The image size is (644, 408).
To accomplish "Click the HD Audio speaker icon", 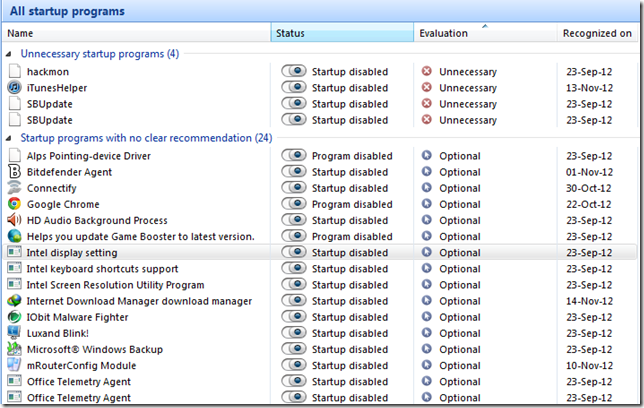I will click(x=14, y=220).
